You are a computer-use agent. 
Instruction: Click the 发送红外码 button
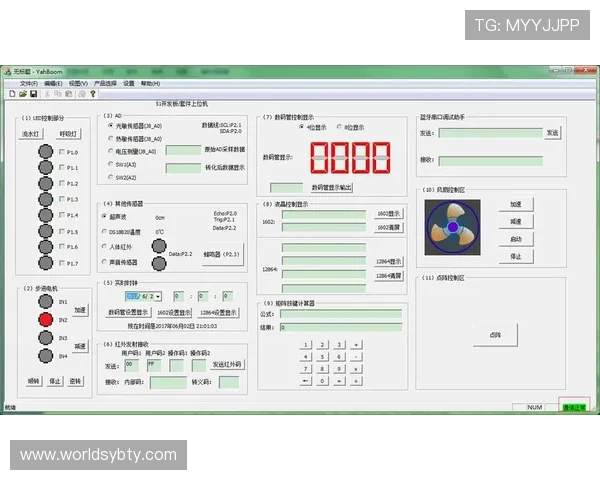(x=227, y=364)
